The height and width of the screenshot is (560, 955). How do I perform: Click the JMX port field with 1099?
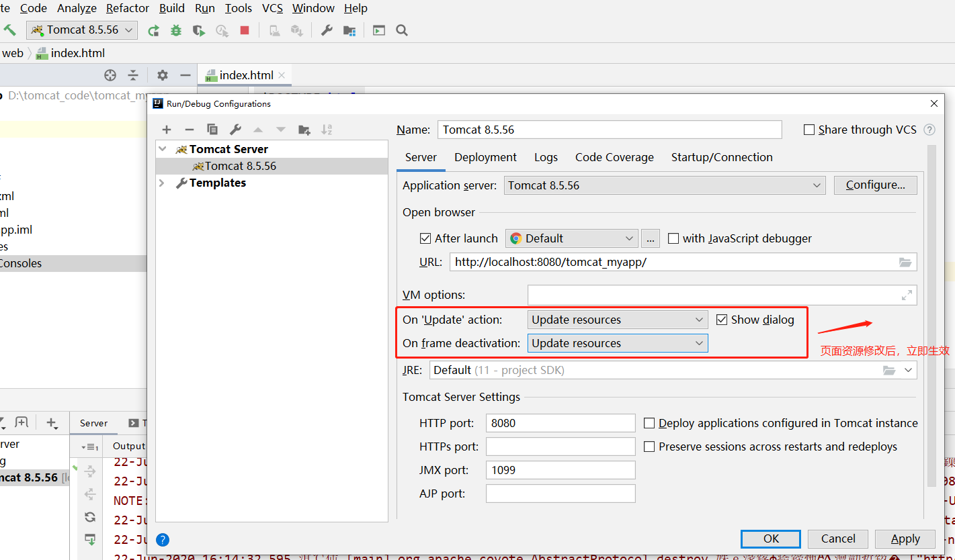(x=560, y=470)
